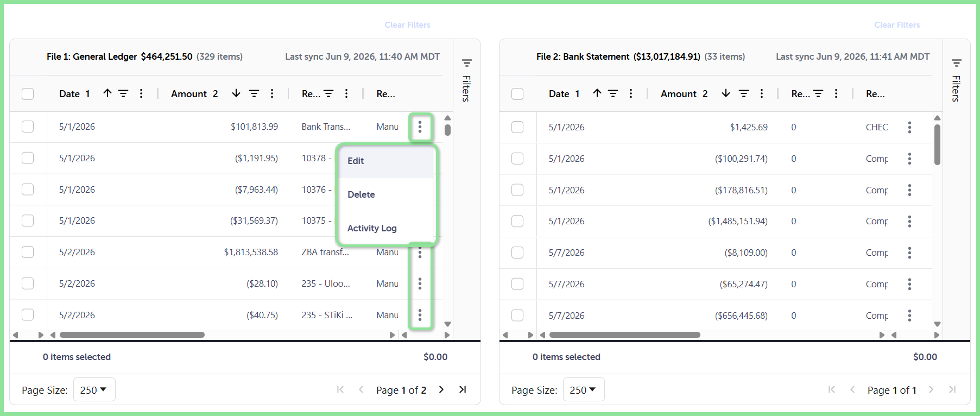This screenshot has height=416, width=980.
Task: Check the ($1,191.95) General Ledger row
Action: pyautogui.click(x=28, y=158)
